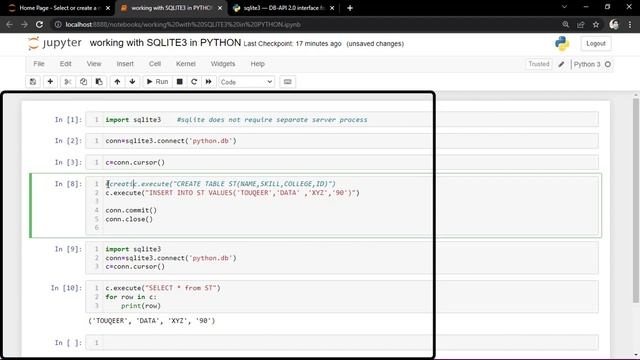Switch to the sqlite3 DB-API documentation tab
This screenshot has width=640, height=360.
(x=283, y=8)
